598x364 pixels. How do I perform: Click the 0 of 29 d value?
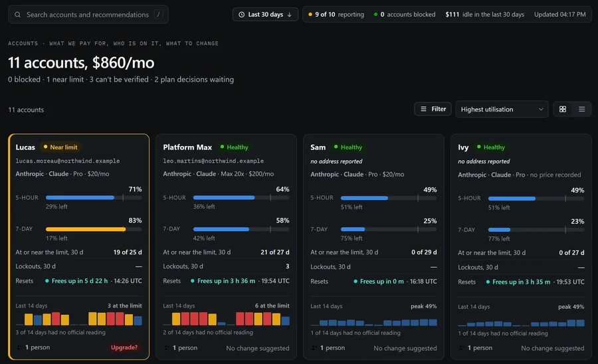[424, 252]
